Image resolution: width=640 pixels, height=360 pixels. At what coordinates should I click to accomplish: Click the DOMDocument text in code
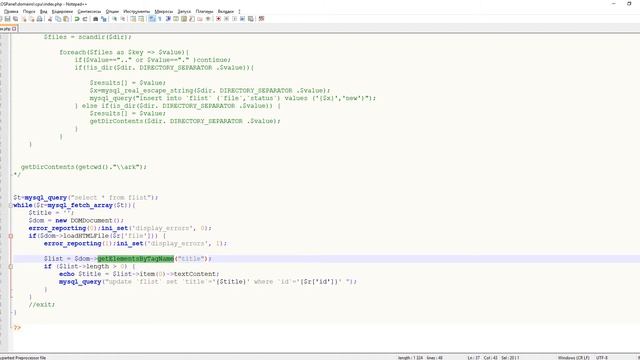[90, 220]
